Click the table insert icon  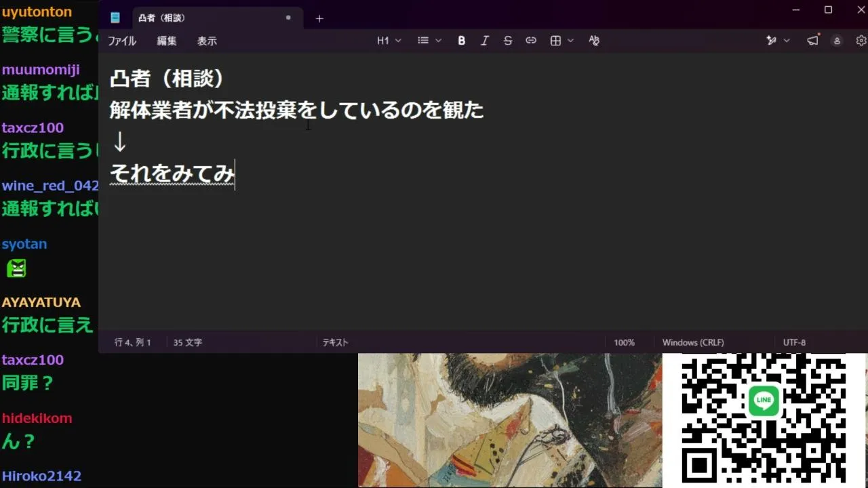tap(555, 41)
